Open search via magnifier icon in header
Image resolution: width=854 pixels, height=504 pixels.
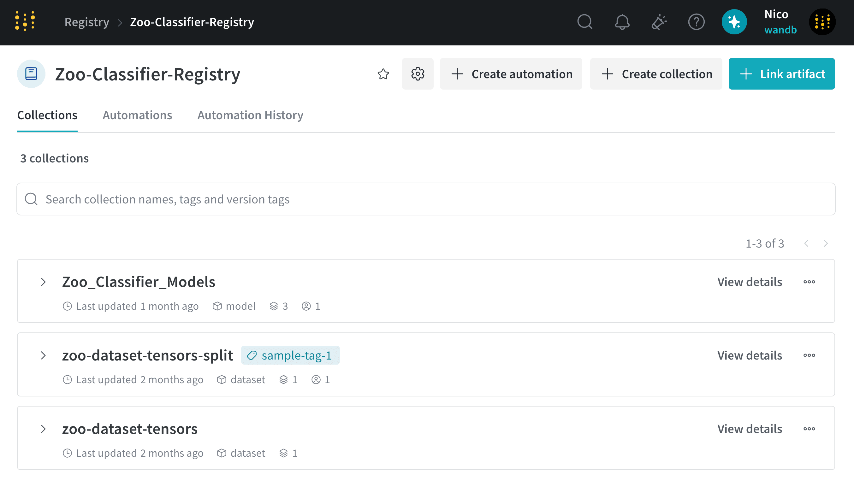point(585,22)
